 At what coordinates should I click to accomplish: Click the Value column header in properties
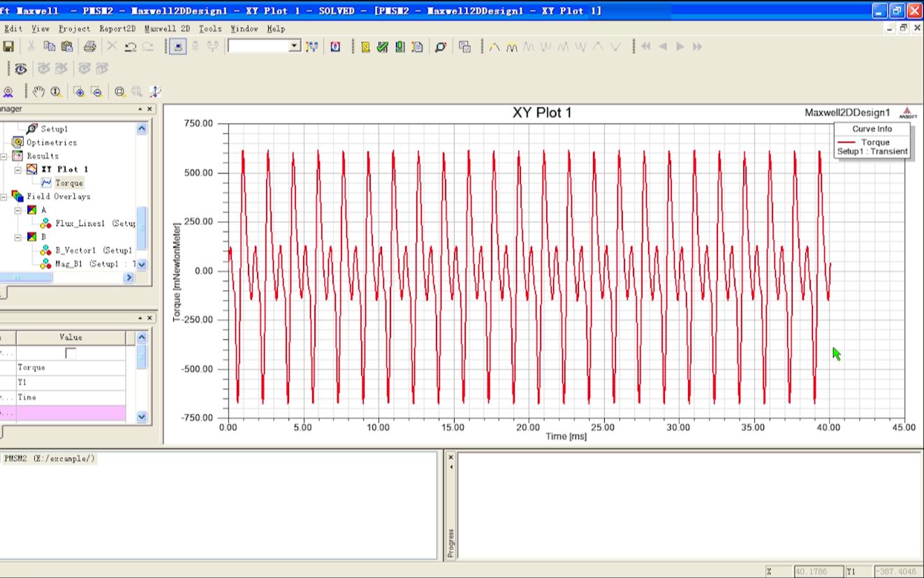click(71, 338)
